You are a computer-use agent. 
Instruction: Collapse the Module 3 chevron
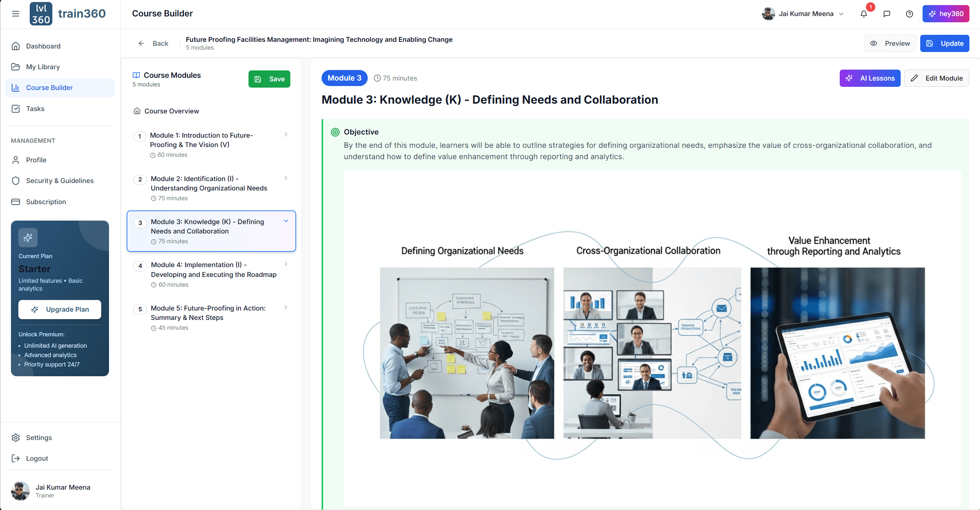286,221
